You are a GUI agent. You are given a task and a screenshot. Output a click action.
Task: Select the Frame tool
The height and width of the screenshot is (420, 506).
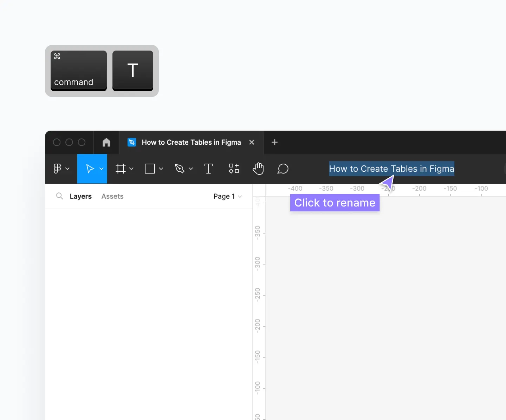point(121,169)
